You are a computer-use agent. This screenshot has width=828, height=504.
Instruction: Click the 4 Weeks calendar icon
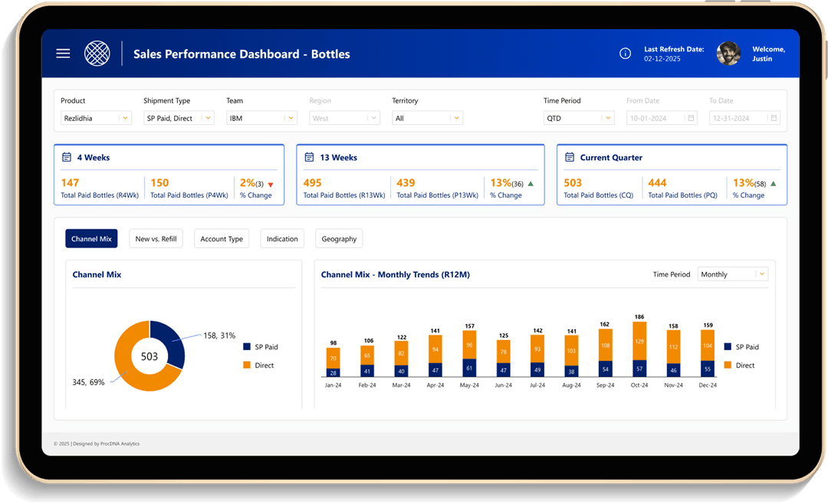click(x=67, y=157)
